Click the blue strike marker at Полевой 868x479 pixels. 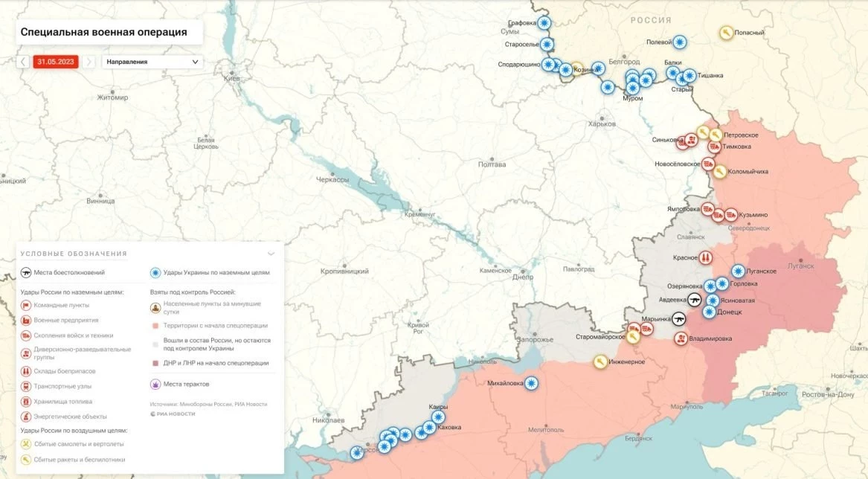coord(680,42)
